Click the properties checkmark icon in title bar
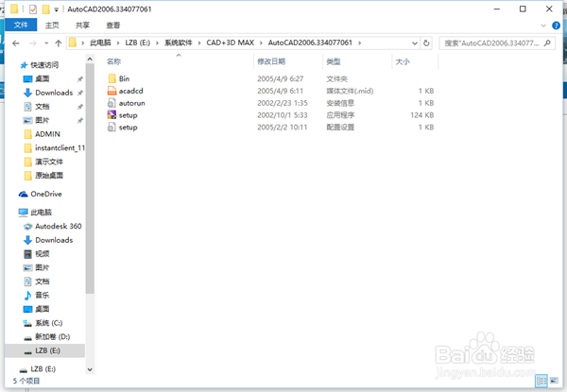Screen dimensions: 567x392 point(33,9)
